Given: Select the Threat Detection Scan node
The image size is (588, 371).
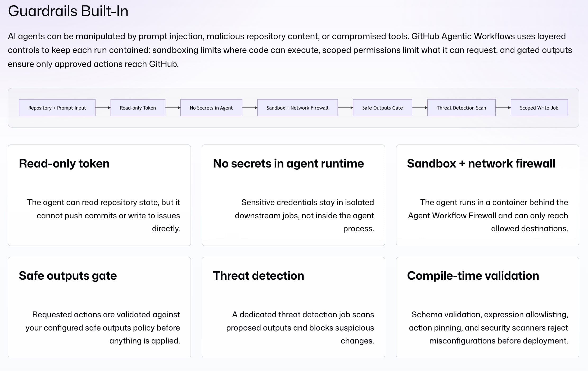Looking at the screenshot, I should tap(461, 108).
